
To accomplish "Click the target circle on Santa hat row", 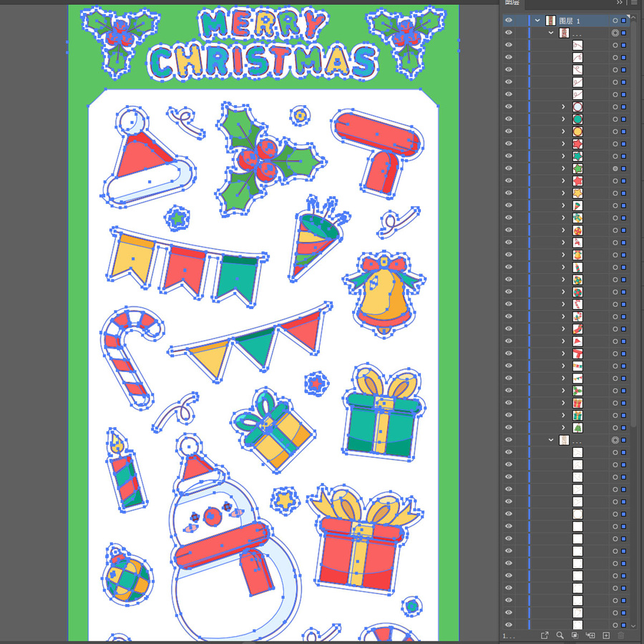I will [615, 341].
